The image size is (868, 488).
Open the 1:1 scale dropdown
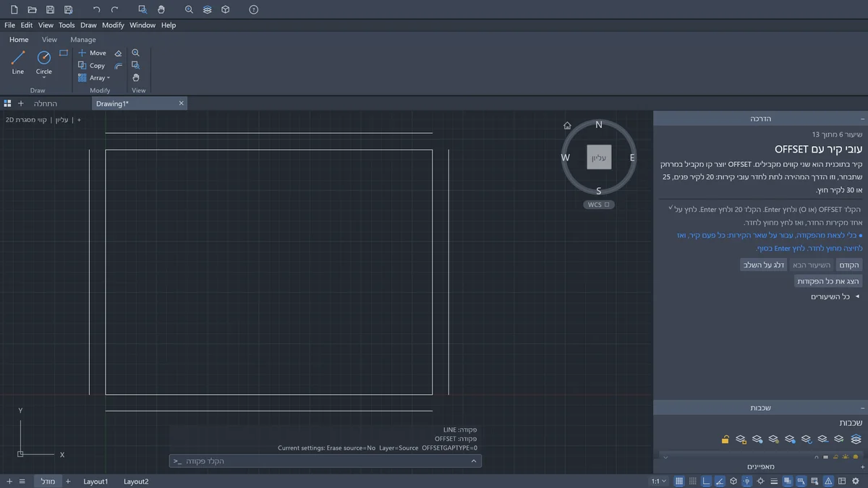coord(658,481)
